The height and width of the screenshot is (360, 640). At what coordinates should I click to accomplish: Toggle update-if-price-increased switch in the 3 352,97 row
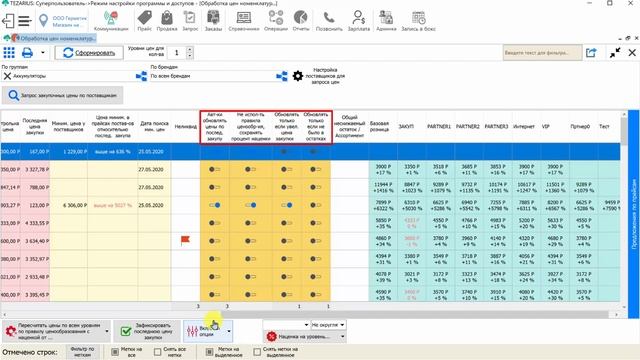pyautogui.click(x=286, y=259)
